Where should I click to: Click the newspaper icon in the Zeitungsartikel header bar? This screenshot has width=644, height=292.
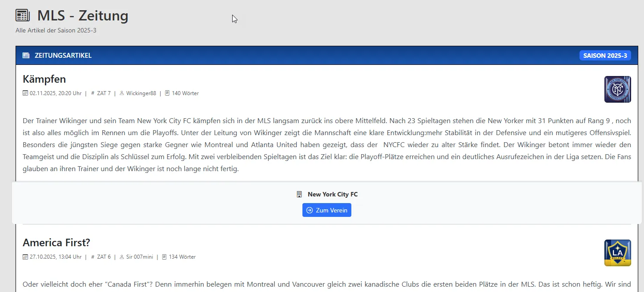pyautogui.click(x=26, y=56)
